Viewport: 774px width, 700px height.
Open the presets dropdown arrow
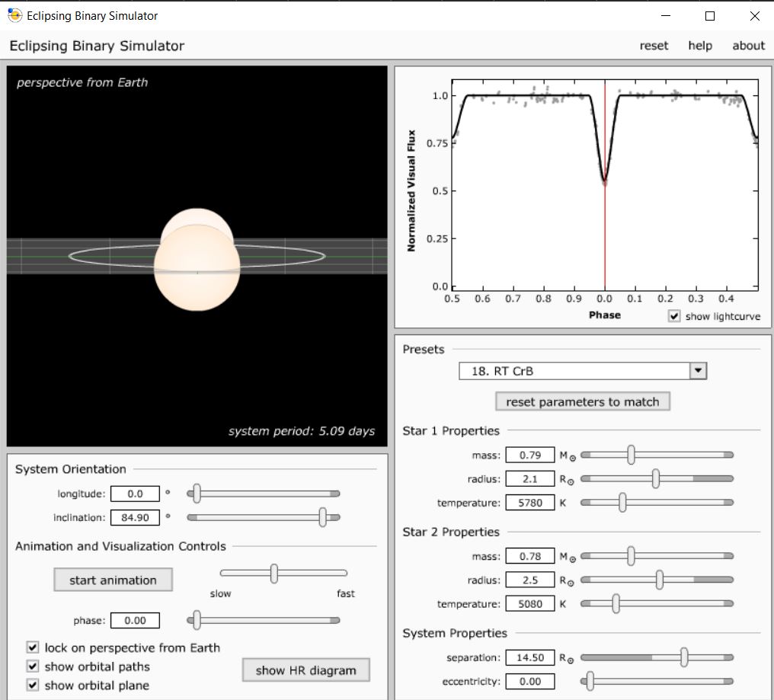tap(698, 371)
